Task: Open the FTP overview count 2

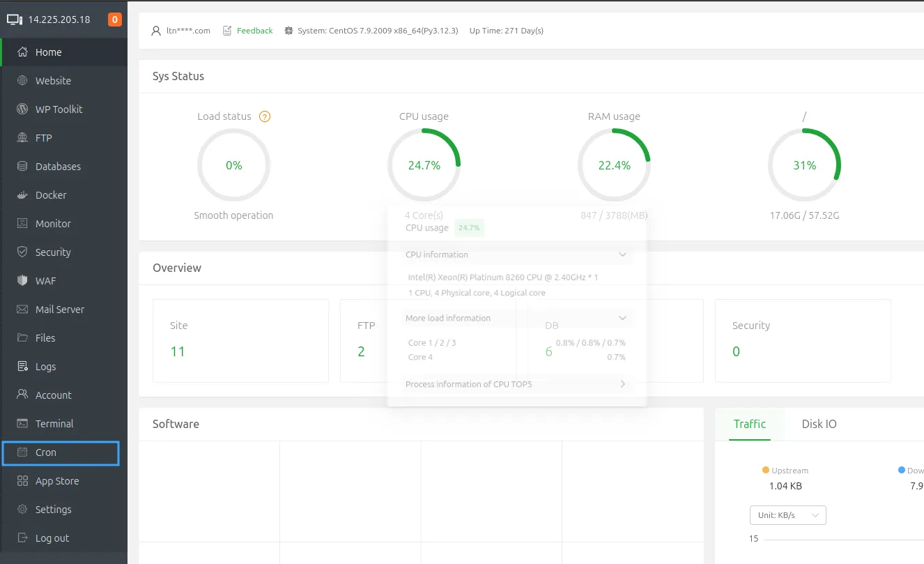Action: click(x=361, y=351)
